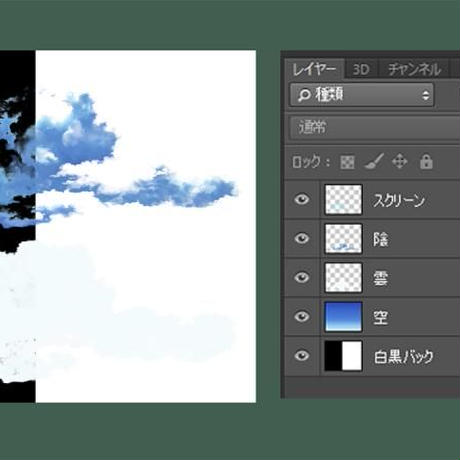The height and width of the screenshot is (460, 460).
Task: Click the 種類 dropdown arrows
Action: click(426, 95)
